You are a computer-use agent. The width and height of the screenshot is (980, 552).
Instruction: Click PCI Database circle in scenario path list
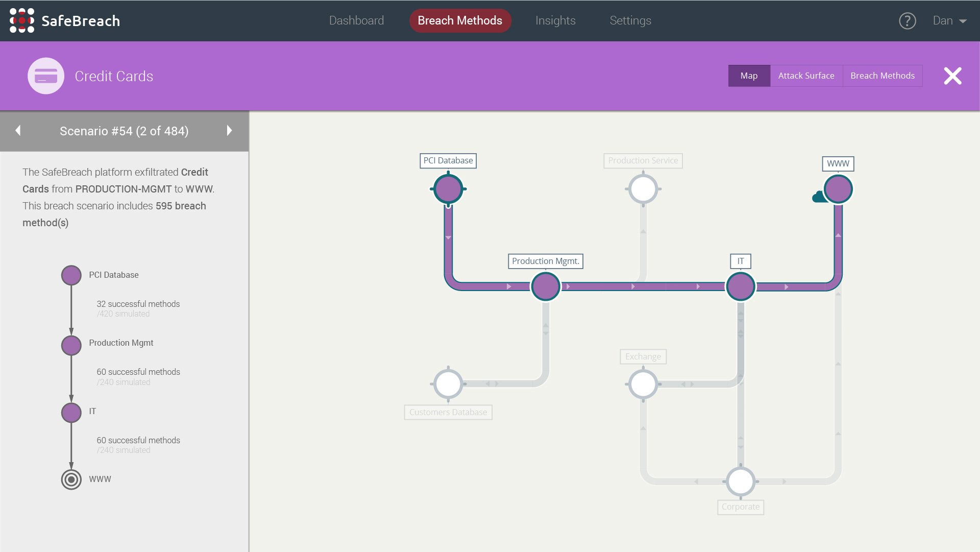tap(71, 275)
